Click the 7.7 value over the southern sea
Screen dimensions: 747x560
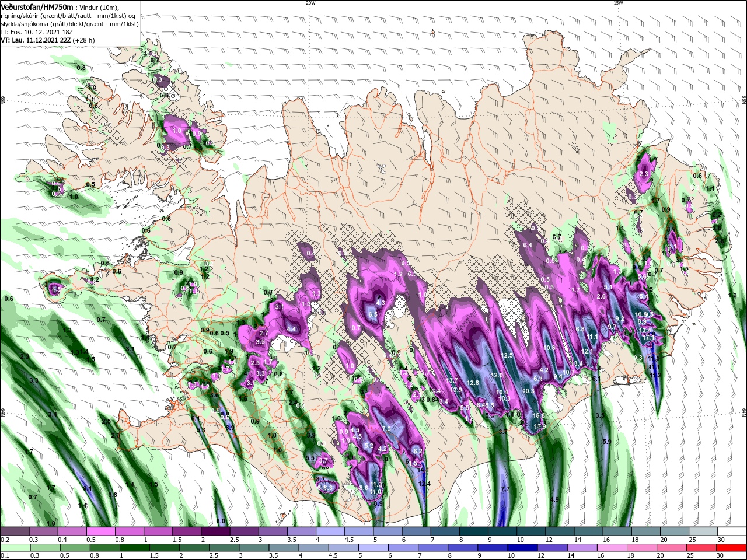coord(505,489)
